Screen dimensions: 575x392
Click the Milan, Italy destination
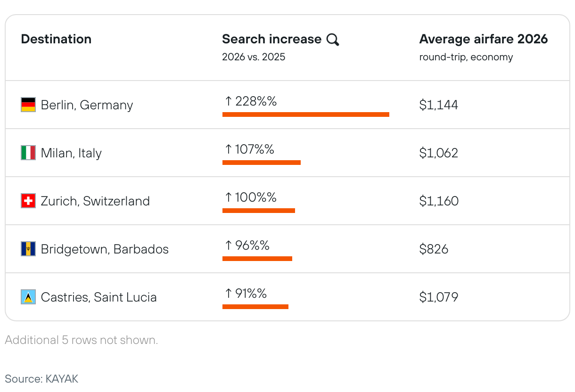point(71,153)
